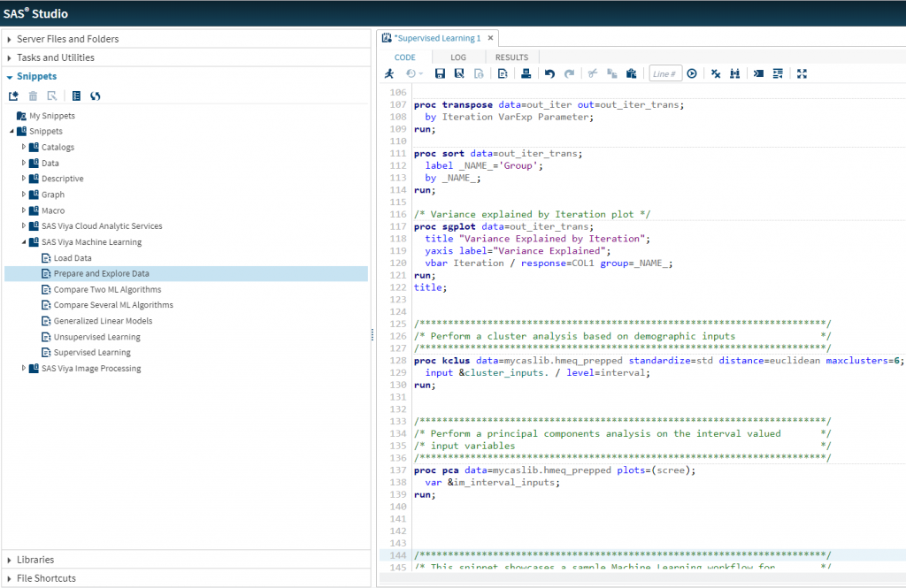Image resolution: width=906 pixels, height=588 pixels.
Task: Switch to the LOG tab
Action: [x=458, y=57]
